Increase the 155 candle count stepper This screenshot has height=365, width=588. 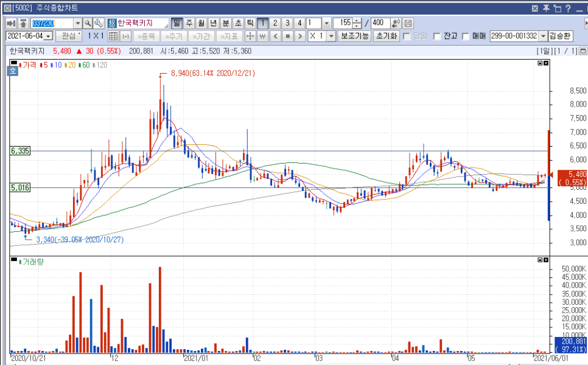pyautogui.click(x=357, y=21)
